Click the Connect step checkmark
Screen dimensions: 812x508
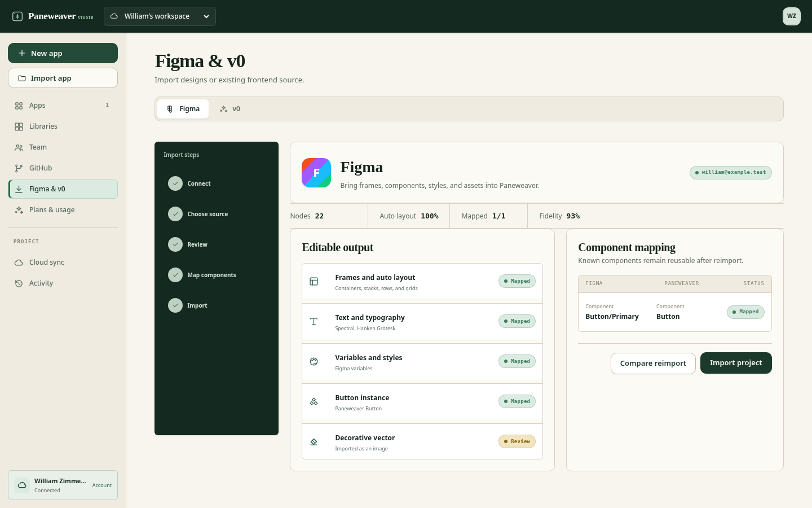click(175, 183)
